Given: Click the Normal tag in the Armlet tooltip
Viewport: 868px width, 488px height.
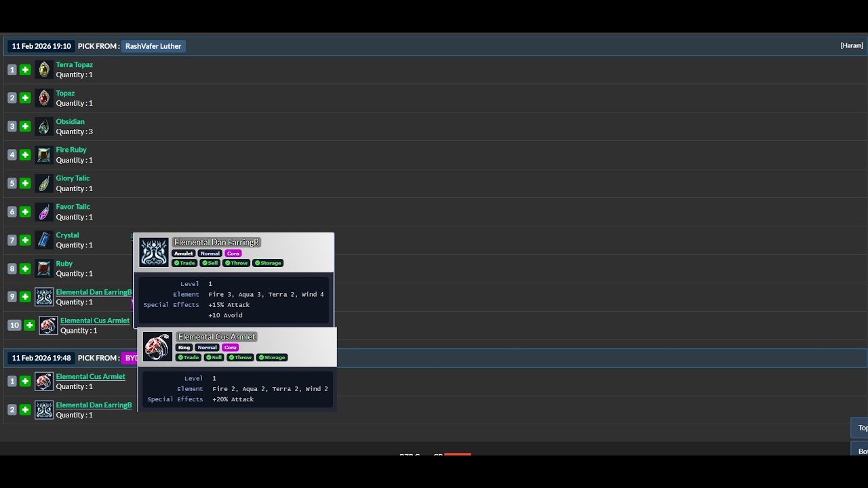Looking at the screenshot, I should (x=208, y=348).
